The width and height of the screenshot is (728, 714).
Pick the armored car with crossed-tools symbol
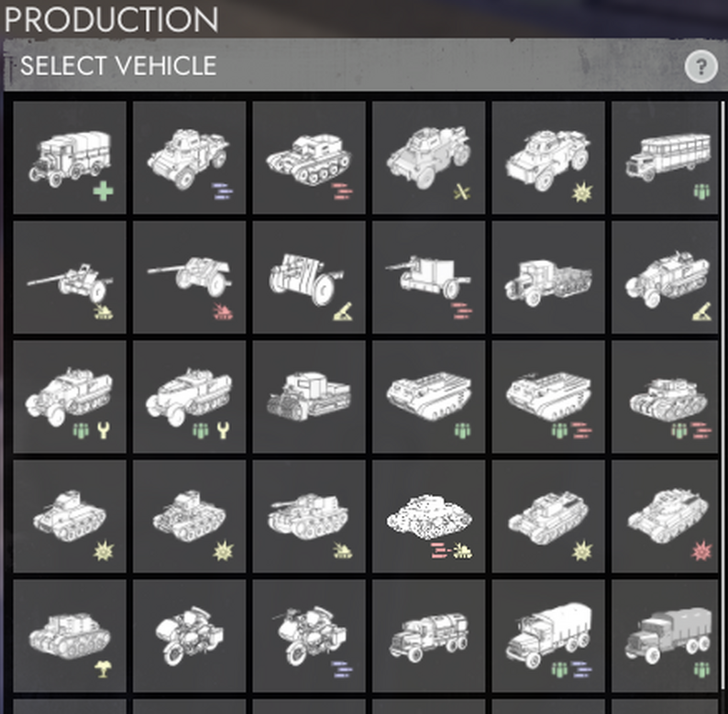pos(428,158)
